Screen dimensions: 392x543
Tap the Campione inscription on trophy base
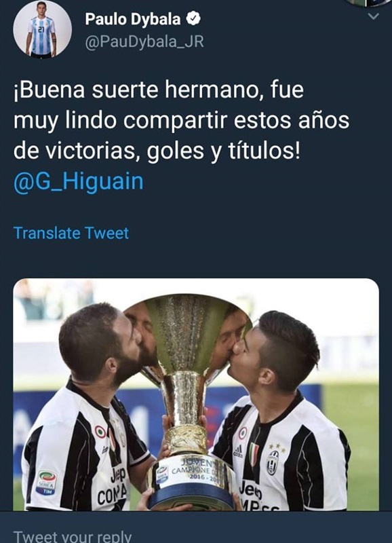pyautogui.click(x=195, y=470)
